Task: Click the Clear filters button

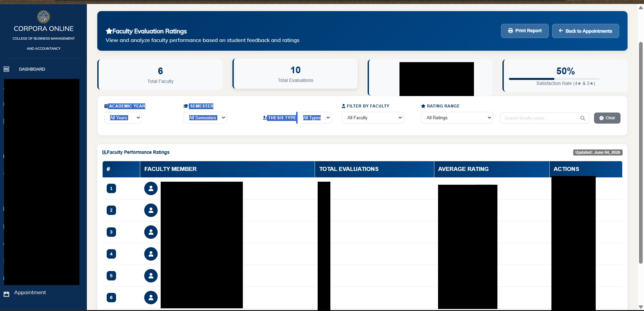Action: (607, 118)
